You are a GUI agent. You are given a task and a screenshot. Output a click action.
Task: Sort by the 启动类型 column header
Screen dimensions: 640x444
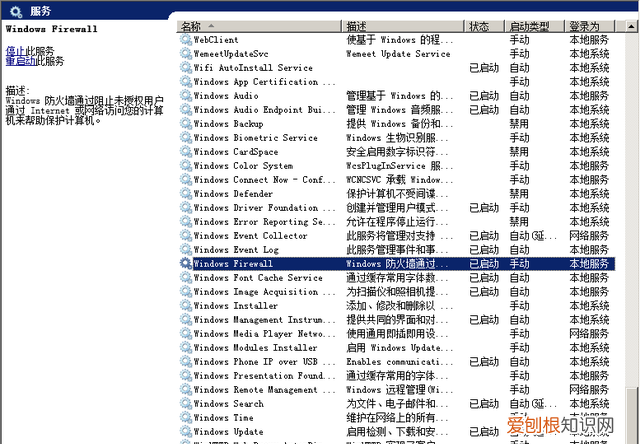pyautogui.click(x=535, y=26)
